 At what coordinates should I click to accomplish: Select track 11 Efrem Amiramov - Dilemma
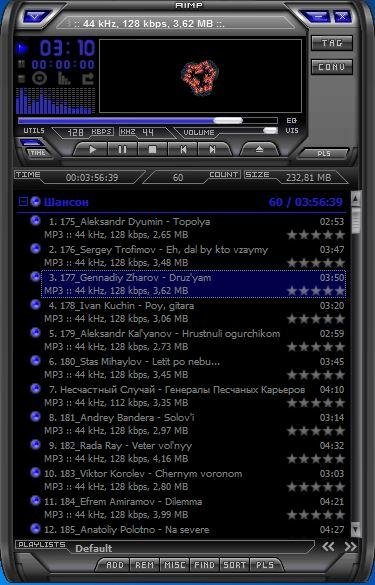[193, 508]
